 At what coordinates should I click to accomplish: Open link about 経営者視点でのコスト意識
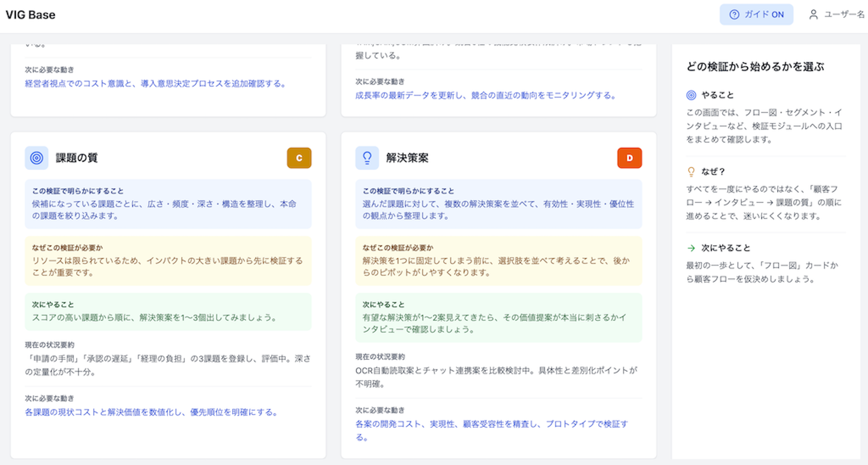point(155,84)
